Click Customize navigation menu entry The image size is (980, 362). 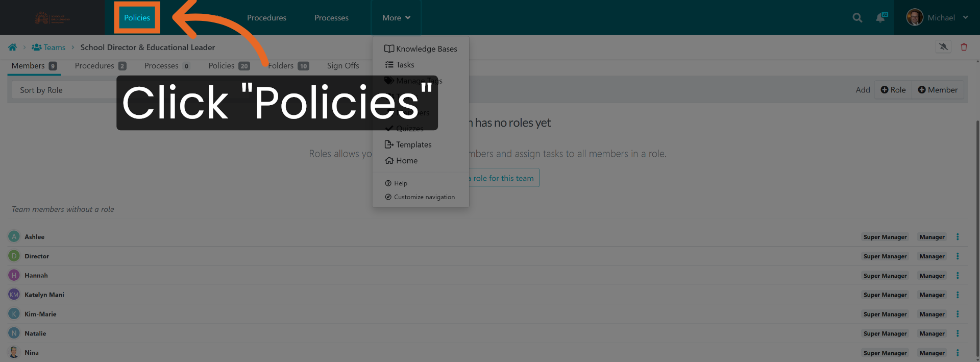[x=420, y=197]
